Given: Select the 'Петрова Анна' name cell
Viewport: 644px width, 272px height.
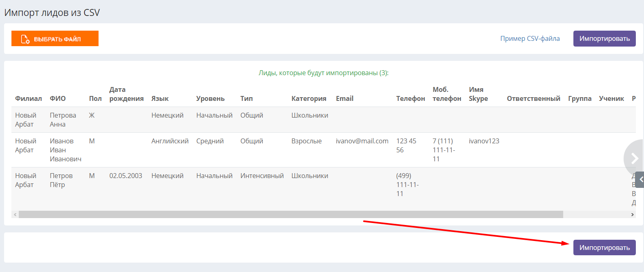Looking at the screenshot, I should click(63, 120).
